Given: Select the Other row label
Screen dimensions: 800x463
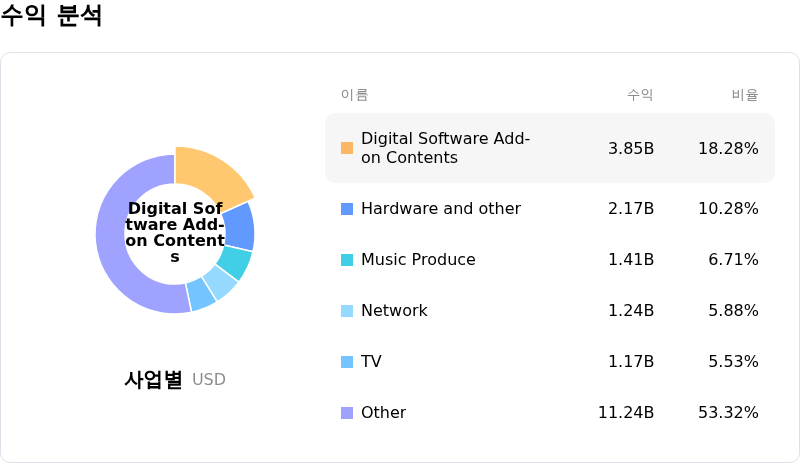Looking at the screenshot, I should pyautogui.click(x=383, y=413).
